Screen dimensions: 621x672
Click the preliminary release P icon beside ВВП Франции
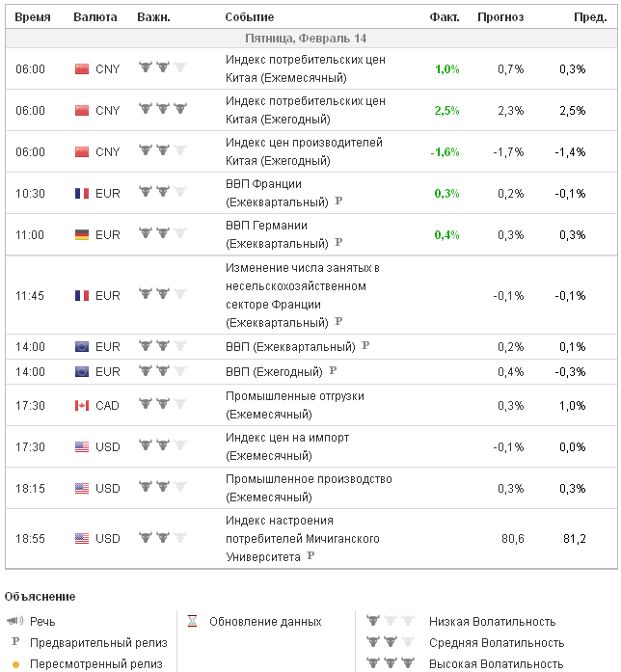pyautogui.click(x=338, y=202)
